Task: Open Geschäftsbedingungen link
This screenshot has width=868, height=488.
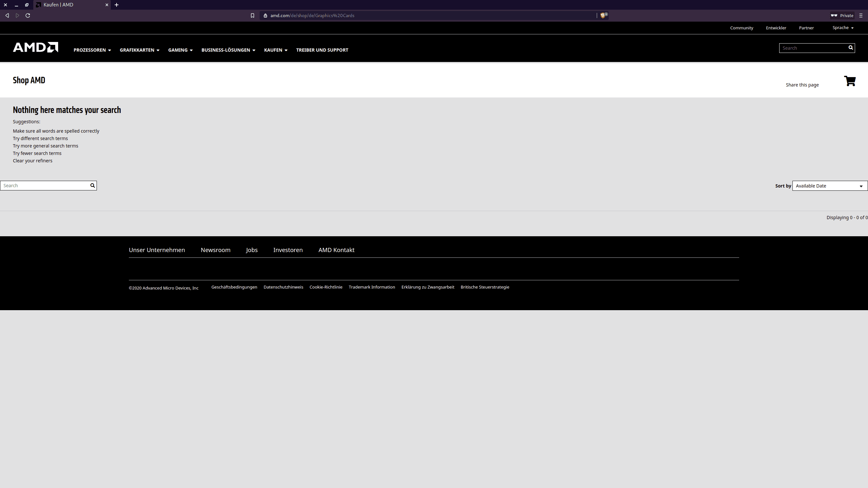Action: click(234, 287)
